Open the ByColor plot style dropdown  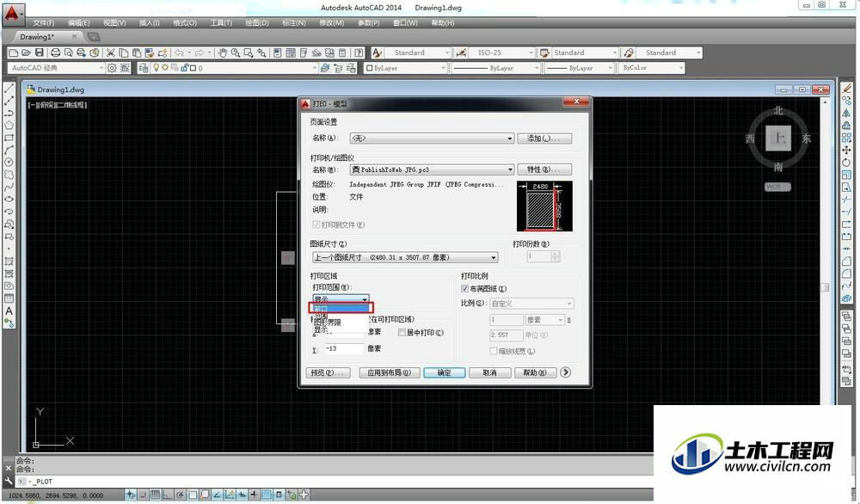652,68
